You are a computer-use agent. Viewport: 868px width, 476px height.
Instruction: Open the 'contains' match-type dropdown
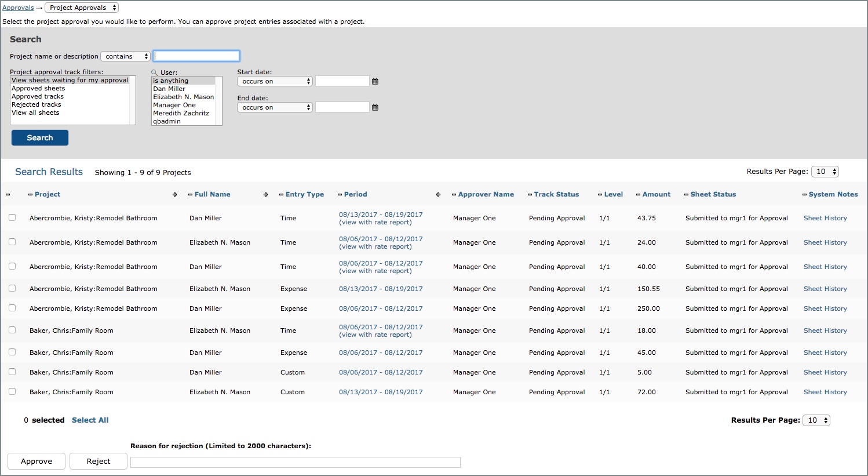tap(126, 56)
